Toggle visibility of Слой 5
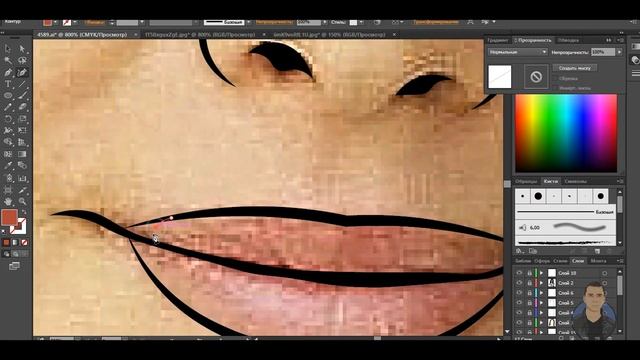The width and height of the screenshot is (640, 360). 519,303
